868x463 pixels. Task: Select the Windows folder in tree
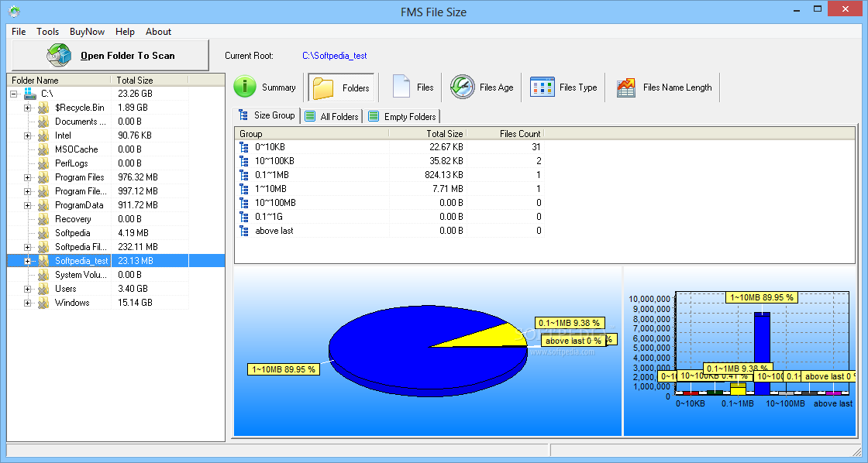coord(72,303)
